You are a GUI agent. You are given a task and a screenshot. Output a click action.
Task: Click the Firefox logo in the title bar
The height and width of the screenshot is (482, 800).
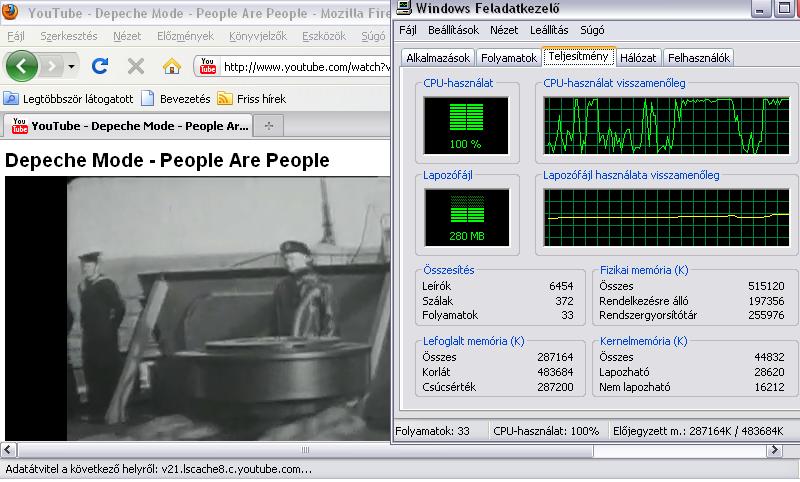[10, 11]
